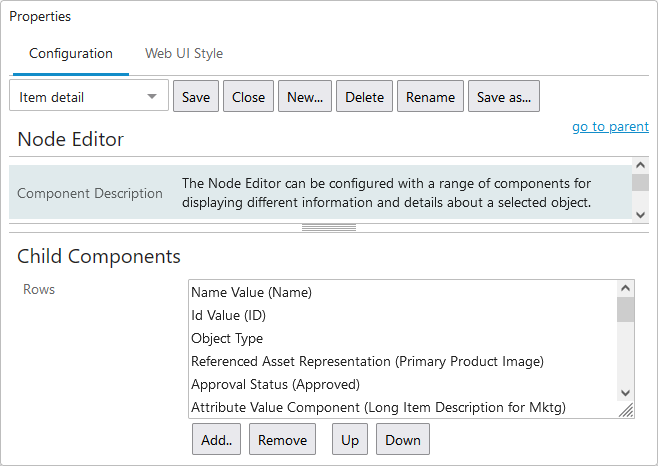Click the Rename button
Screen dimensions: 658x466
431,97
